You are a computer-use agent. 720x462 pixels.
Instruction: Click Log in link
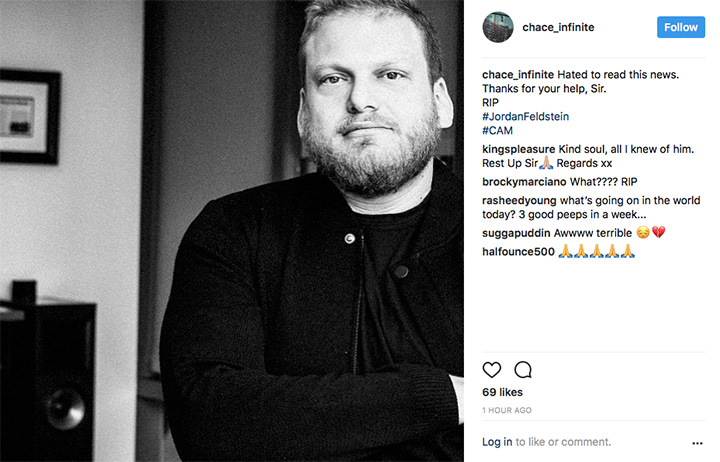click(497, 442)
